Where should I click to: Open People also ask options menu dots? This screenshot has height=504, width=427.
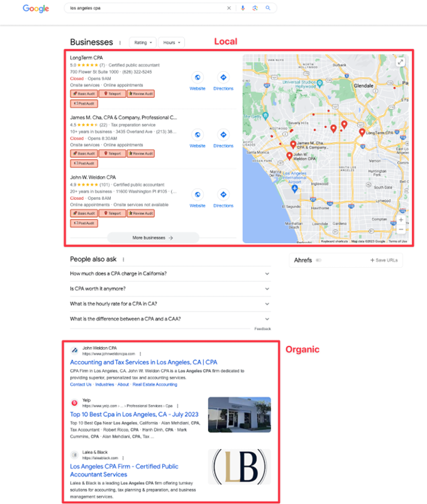pyautogui.click(x=123, y=260)
